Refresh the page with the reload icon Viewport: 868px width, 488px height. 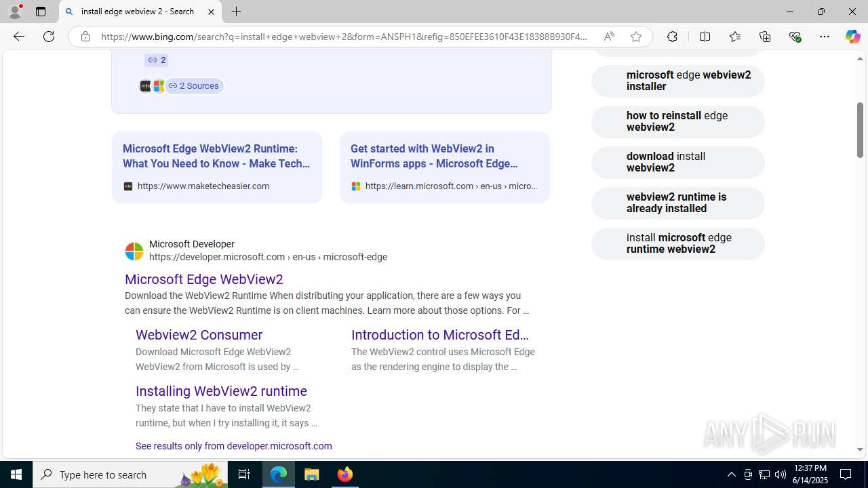pyautogui.click(x=49, y=37)
